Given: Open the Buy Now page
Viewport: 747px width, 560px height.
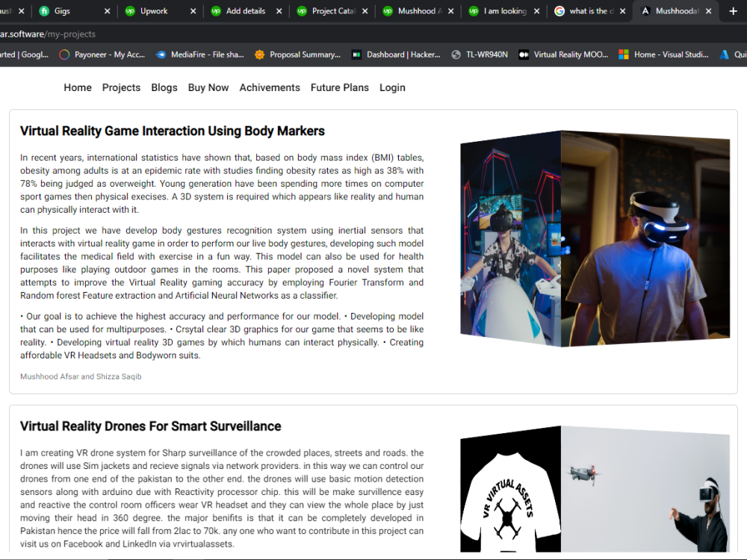Looking at the screenshot, I should pyautogui.click(x=208, y=87).
